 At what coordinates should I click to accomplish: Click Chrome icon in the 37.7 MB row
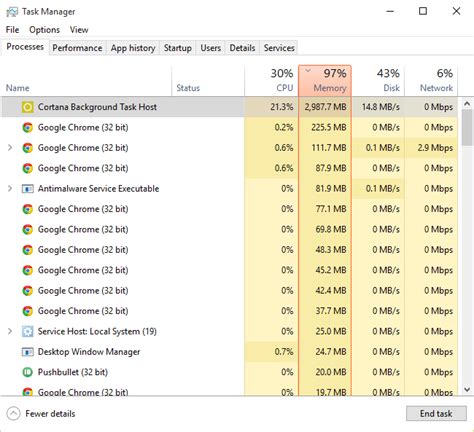pyautogui.click(x=27, y=311)
